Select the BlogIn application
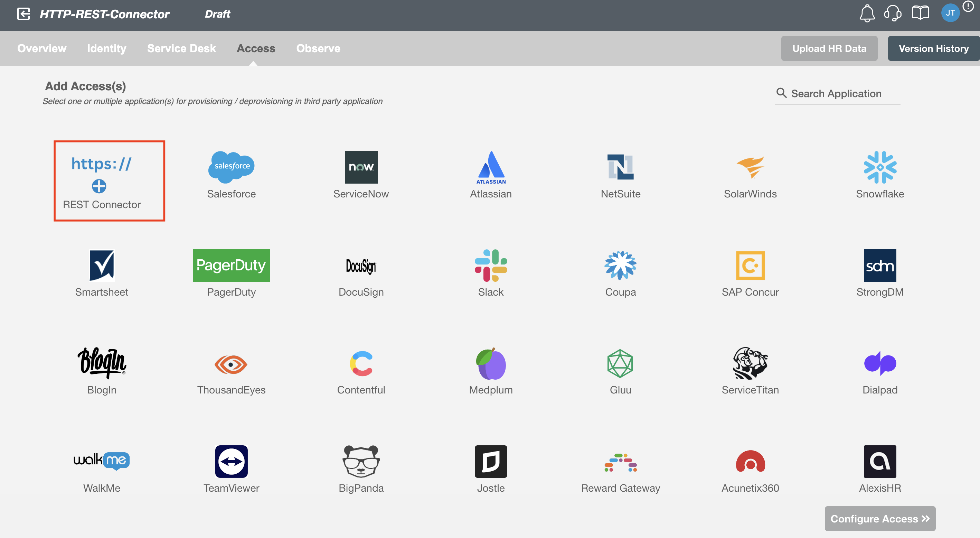Viewport: 980px width, 538px height. tap(102, 371)
